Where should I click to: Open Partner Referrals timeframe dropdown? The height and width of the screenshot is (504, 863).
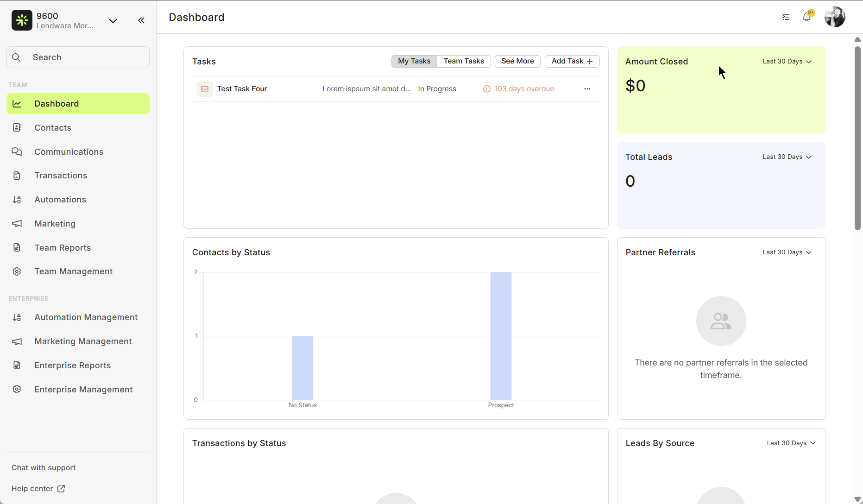click(787, 252)
